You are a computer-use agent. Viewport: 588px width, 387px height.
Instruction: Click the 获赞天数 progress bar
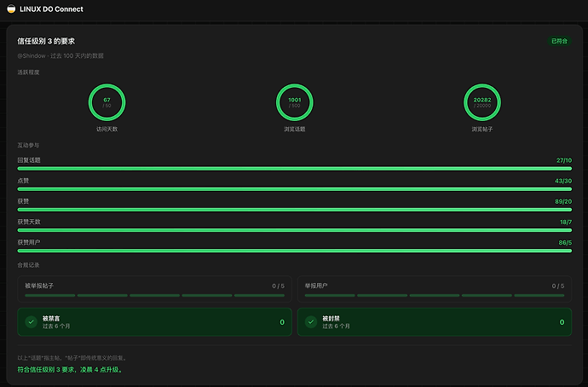click(294, 230)
